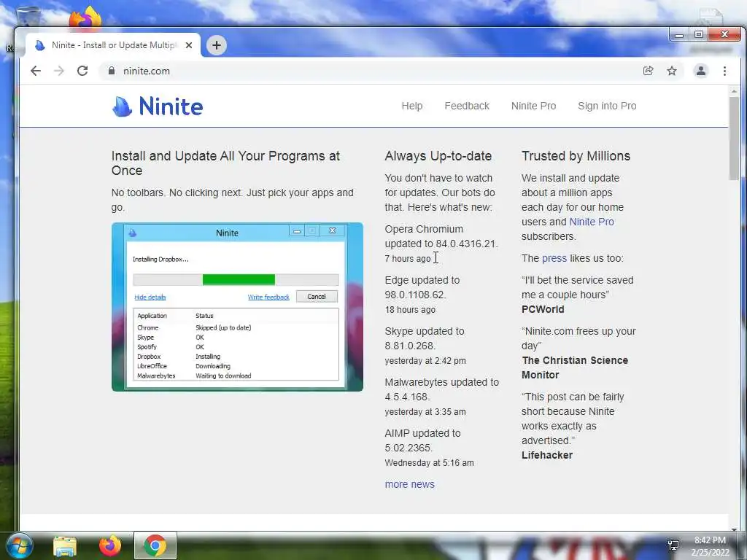747x560 pixels.
Task: Click the "Malwarebytes updated to 4.5.4.168." text
Action: [x=441, y=389]
